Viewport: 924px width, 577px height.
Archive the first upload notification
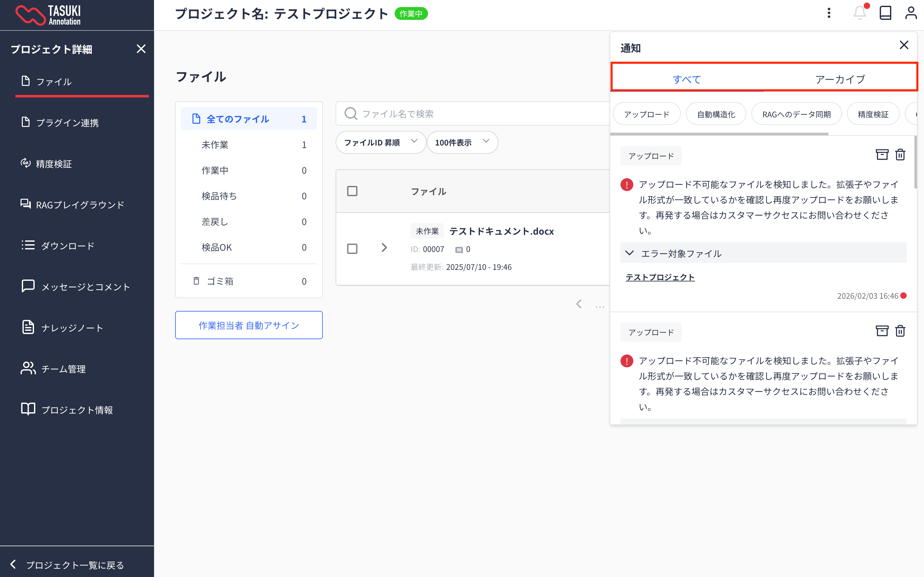(882, 155)
